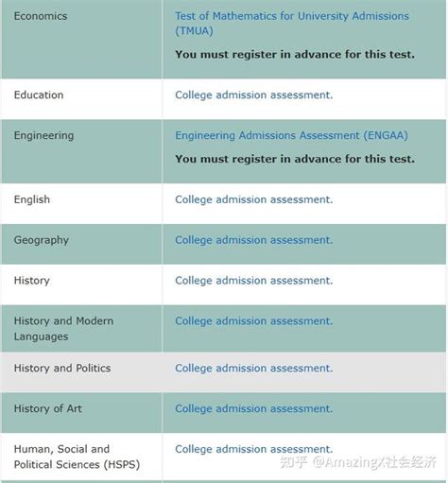The image size is (448, 483).
Task: Open HSPS College admission assessment link
Action: 254,449
